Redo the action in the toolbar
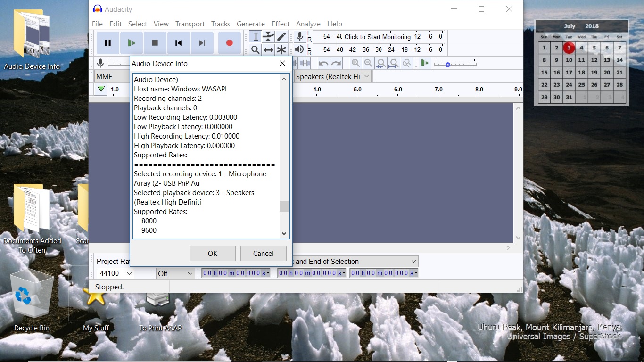 coord(336,63)
